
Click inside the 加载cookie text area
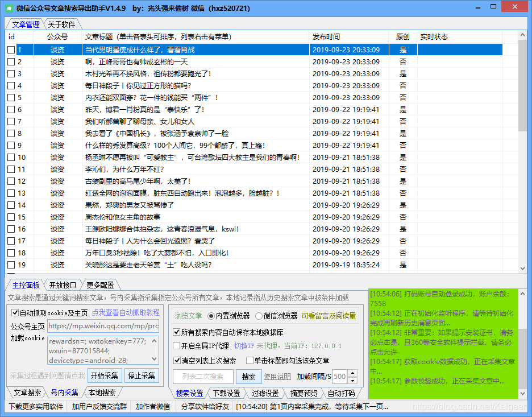[99, 350]
